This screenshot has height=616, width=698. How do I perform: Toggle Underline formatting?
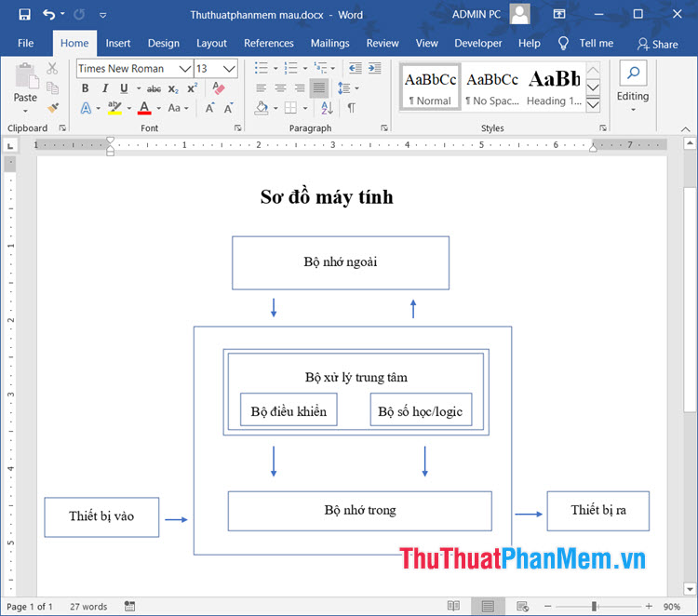point(124,88)
